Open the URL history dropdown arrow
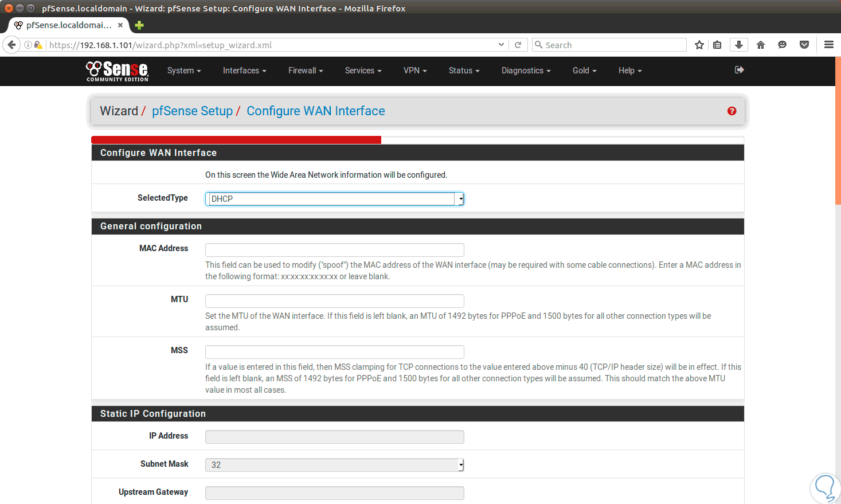This screenshot has height=504, width=841. (x=502, y=45)
